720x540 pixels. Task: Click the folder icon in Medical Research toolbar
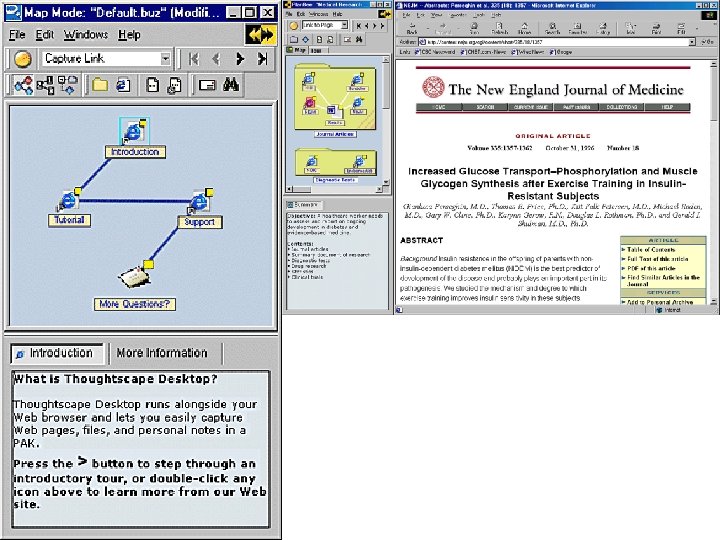tap(293, 39)
